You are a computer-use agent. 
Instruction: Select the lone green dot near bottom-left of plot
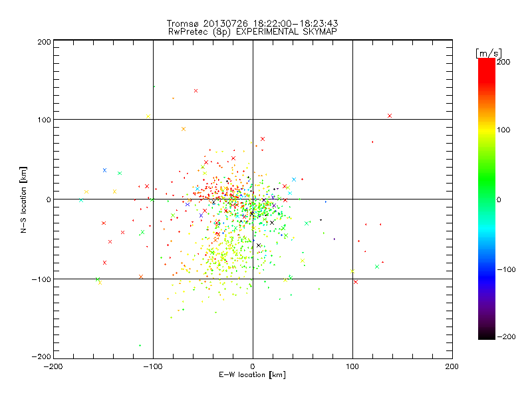coord(140,345)
